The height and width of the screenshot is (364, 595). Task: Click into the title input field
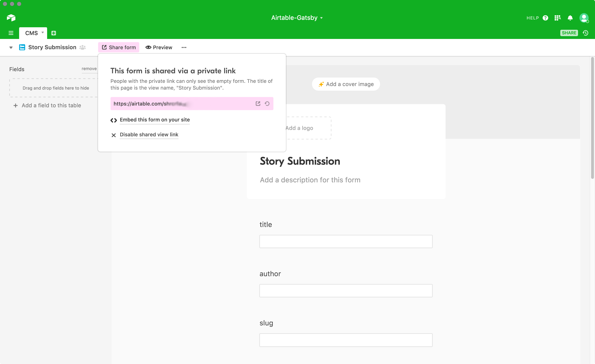[x=346, y=241]
